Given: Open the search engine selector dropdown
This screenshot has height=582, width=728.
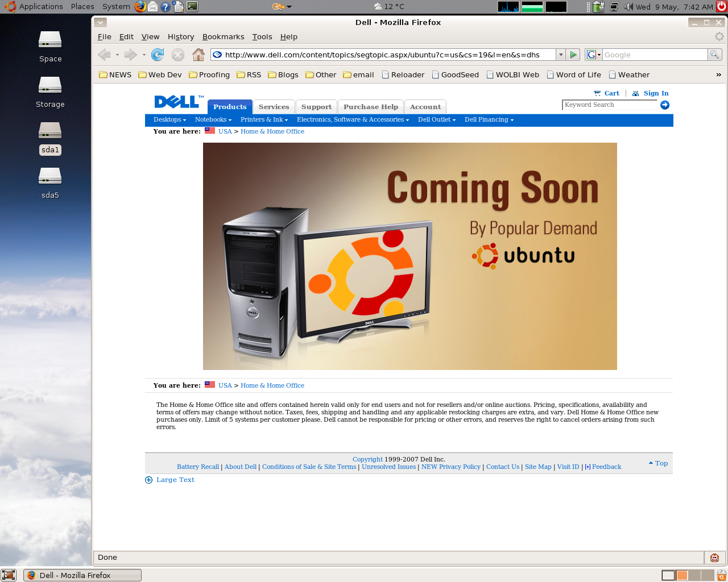Looking at the screenshot, I should pos(593,55).
